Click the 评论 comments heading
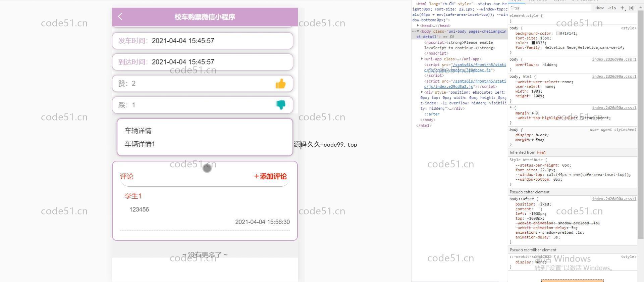Image resolution: width=644 pixels, height=282 pixels. pos(127,177)
